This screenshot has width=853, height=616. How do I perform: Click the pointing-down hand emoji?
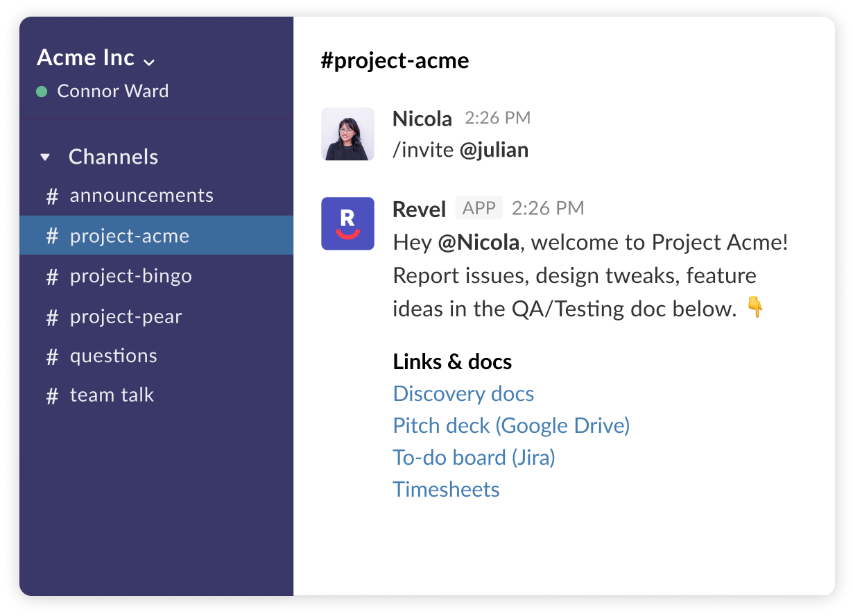(x=755, y=308)
